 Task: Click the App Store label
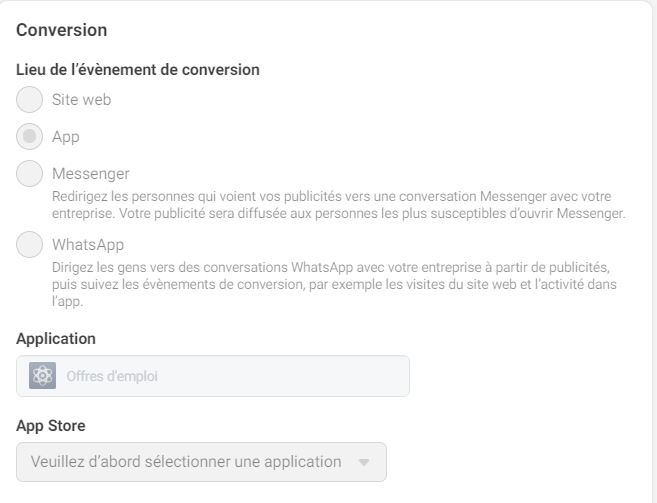(51, 425)
